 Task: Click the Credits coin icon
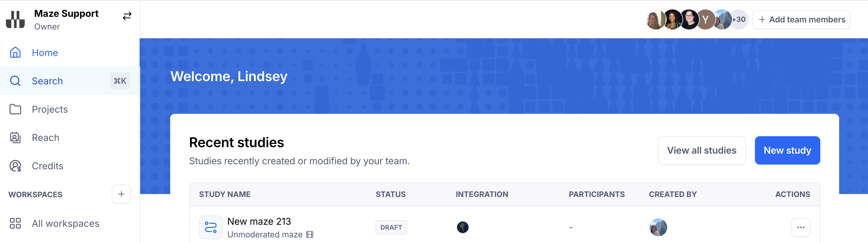point(15,166)
